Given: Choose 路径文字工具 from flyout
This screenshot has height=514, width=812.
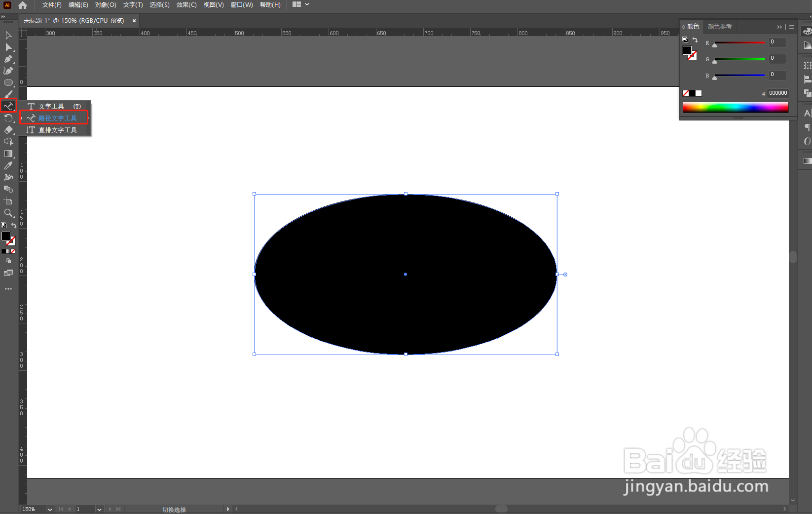Looking at the screenshot, I should click(54, 118).
